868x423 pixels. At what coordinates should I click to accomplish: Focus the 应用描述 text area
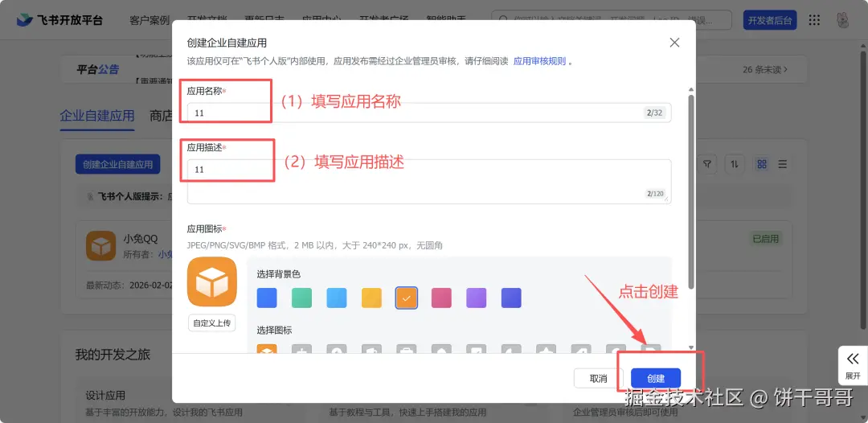click(x=429, y=182)
